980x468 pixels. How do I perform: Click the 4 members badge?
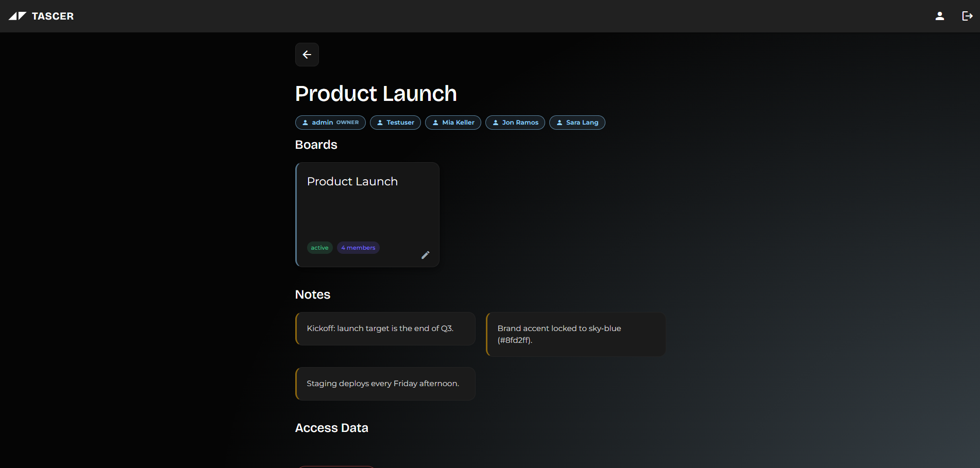click(x=358, y=248)
